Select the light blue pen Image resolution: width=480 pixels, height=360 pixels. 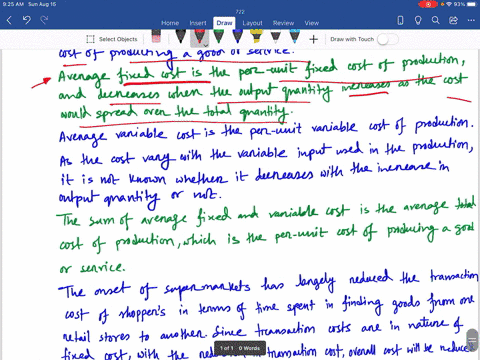pos(294,37)
